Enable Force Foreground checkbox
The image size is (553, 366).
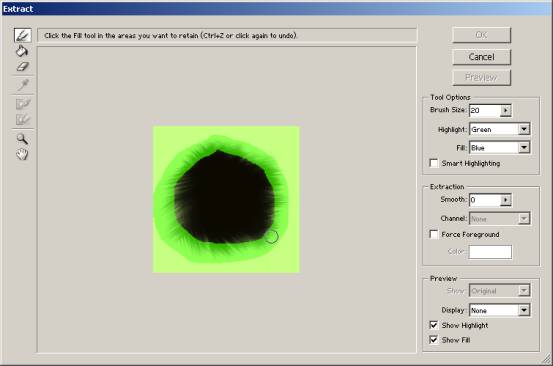coord(434,234)
